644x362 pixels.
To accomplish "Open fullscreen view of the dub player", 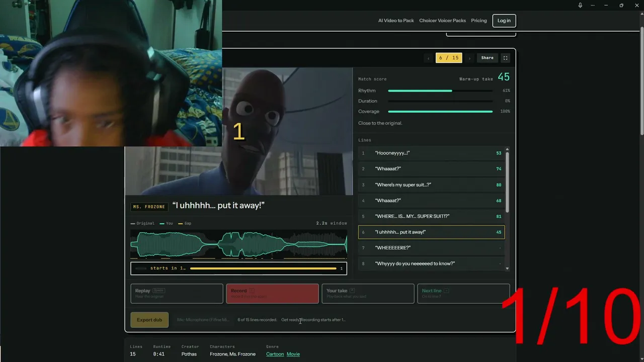I will click(506, 58).
